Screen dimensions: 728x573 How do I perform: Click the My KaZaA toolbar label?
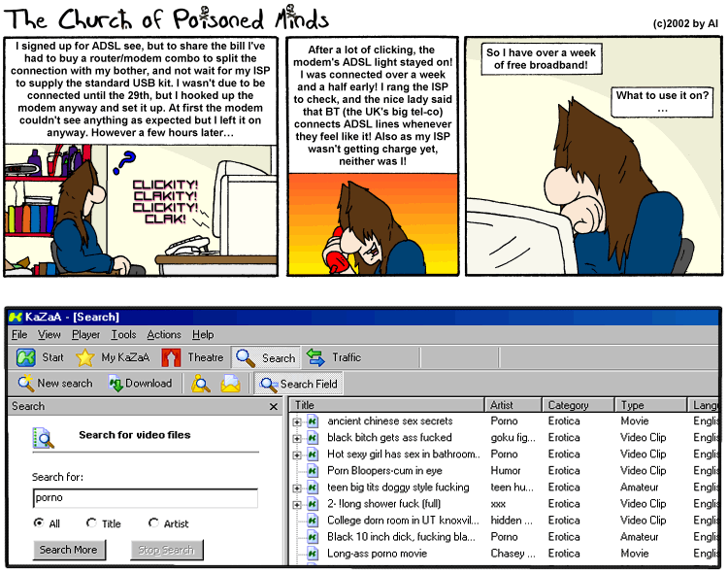click(x=125, y=357)
